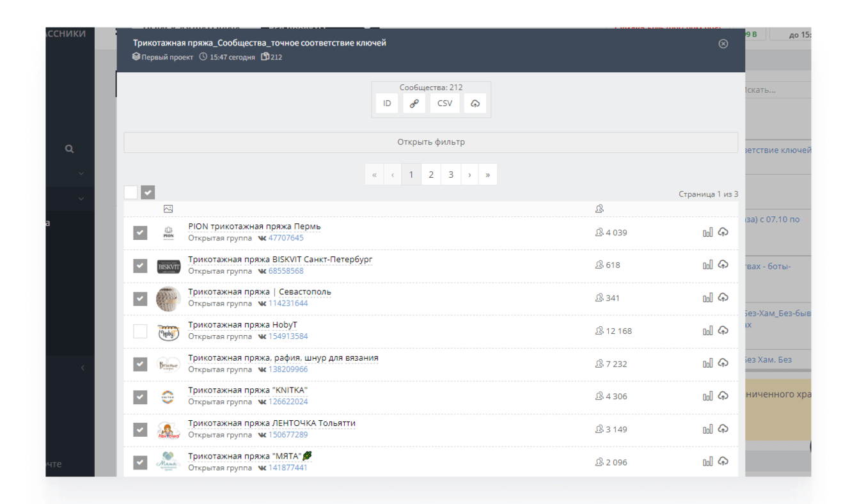Open VK link 138209966
The image size is (857, 504).
[x=288, y=369]
